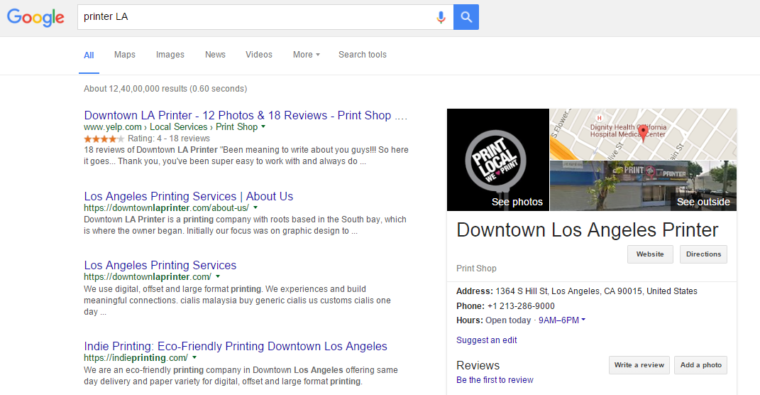The width and height of the screenshot is (760, 395).
Task: Select the All tab
Action: click(89, 55)
